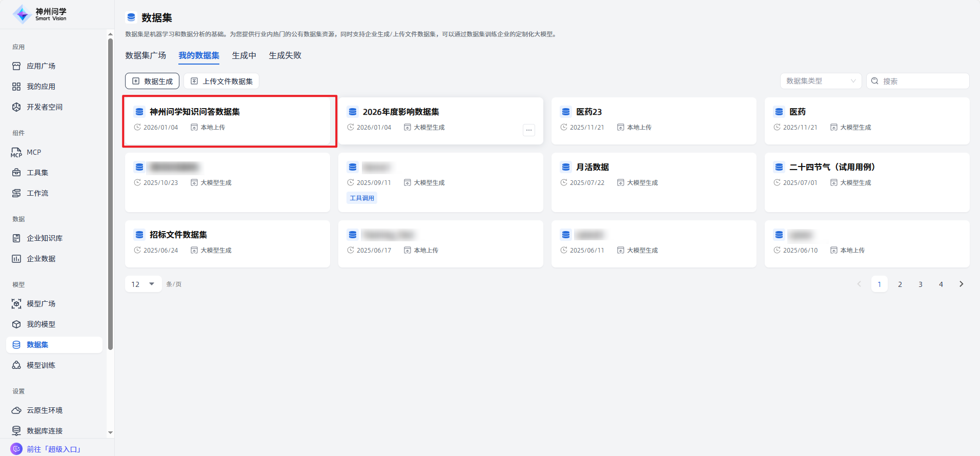Click the 前往「超级入口」 link

(53, 449)
